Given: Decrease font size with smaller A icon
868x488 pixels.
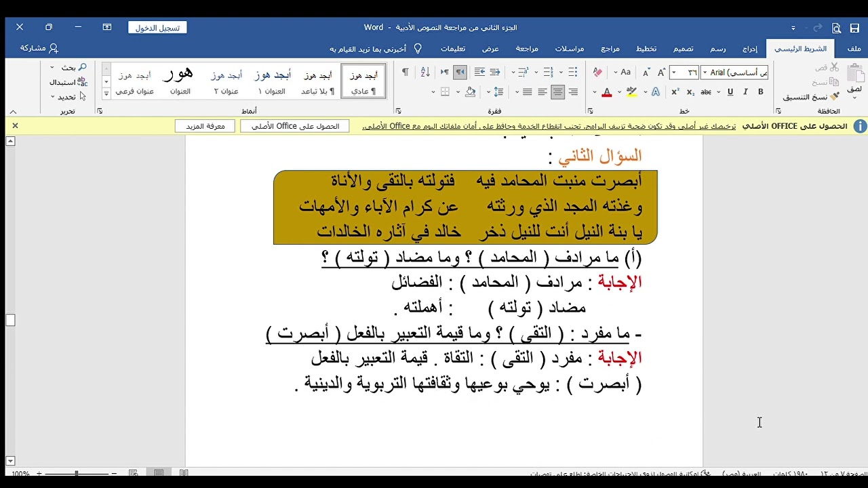Looking at the screenshot, I should 646,72.
